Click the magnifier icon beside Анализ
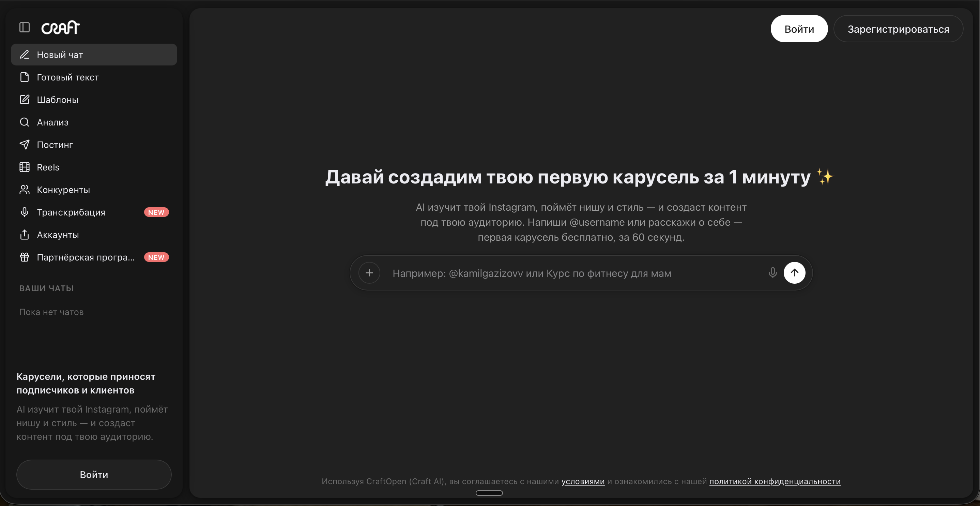This screenshot has width=980, height=506. coord(24,122)
